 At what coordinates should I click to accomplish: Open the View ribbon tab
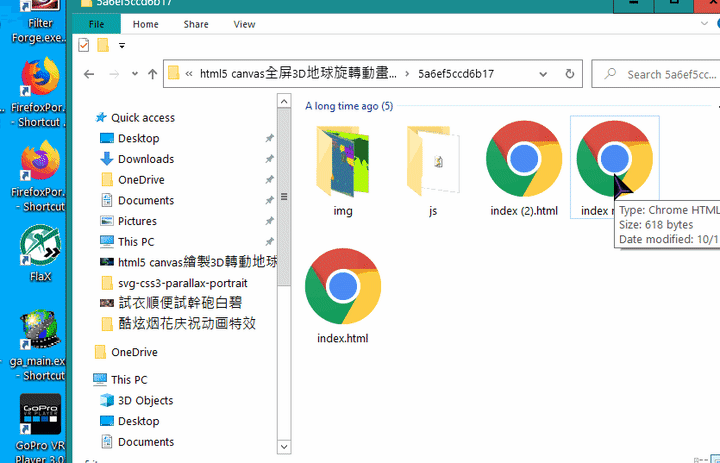coord(244,24)
